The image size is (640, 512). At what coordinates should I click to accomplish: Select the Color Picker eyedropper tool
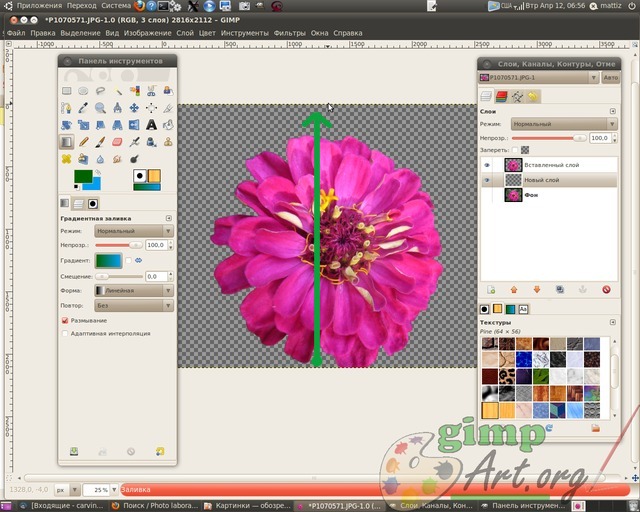click(x=83, y=108)
